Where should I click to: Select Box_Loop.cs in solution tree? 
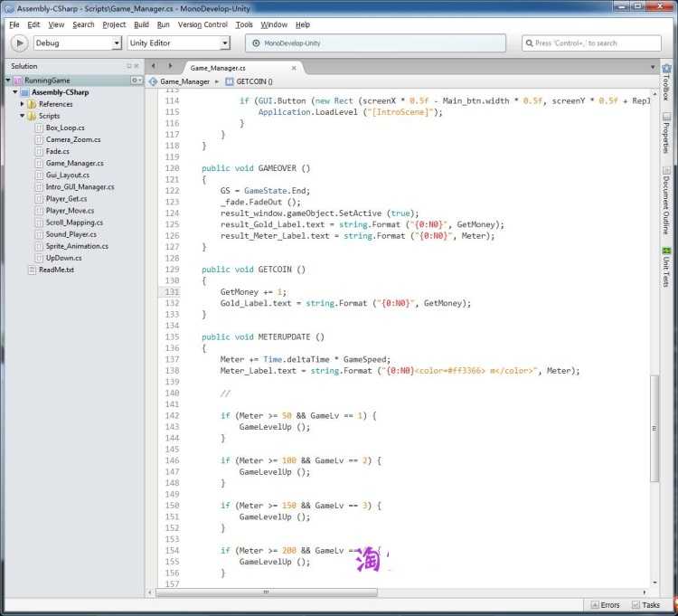(65, 128)
